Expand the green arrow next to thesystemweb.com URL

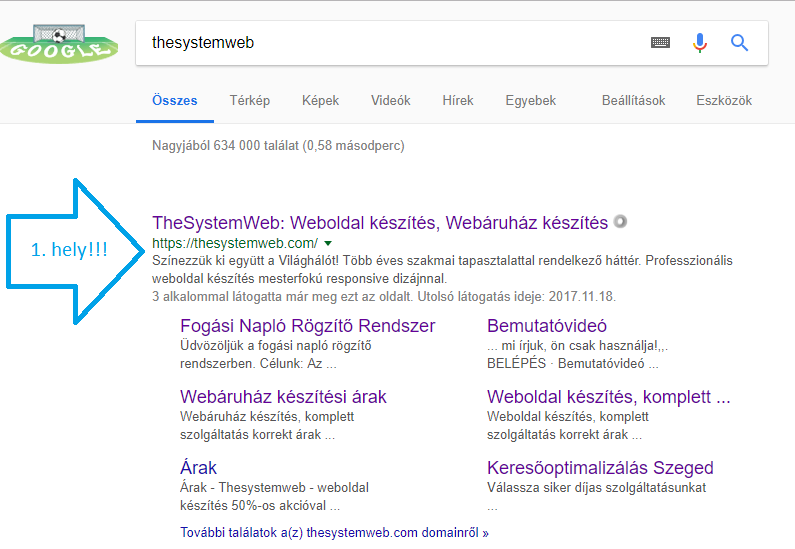pos(328,244)
